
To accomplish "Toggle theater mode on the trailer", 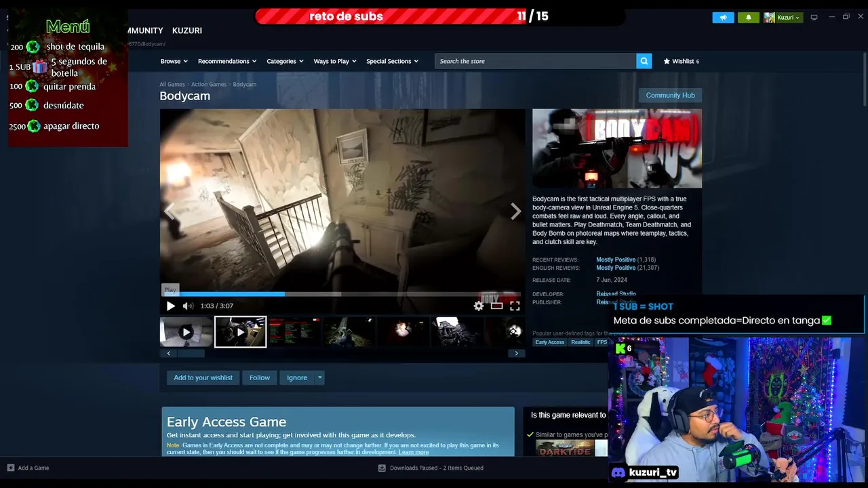I will (x=497, y=306).
